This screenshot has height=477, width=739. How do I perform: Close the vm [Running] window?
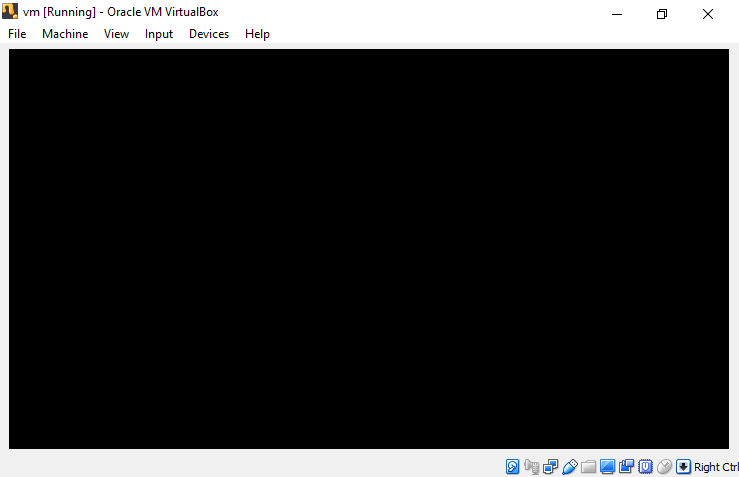tap(708, 14)
